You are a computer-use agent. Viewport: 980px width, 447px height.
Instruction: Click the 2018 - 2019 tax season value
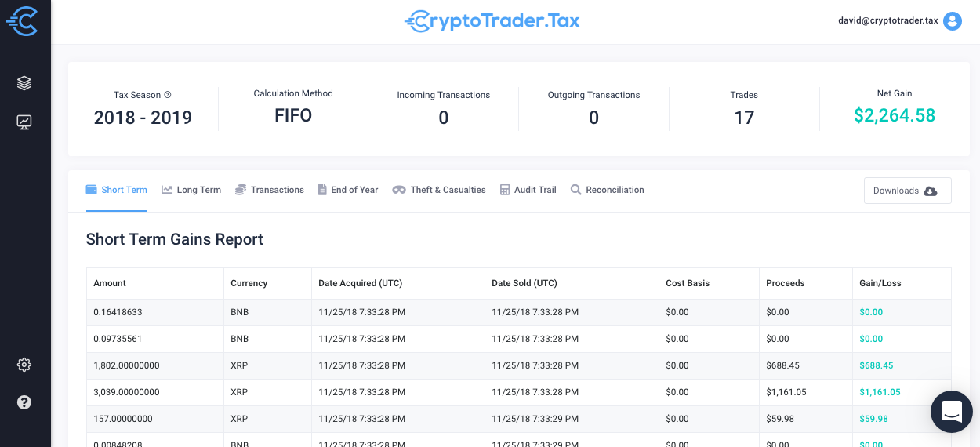coord(143,118)
